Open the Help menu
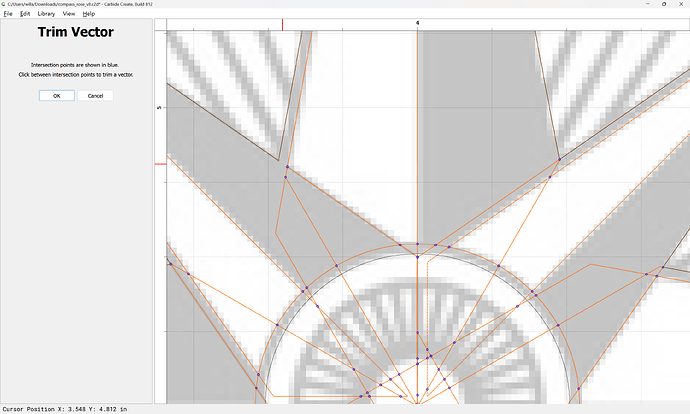This screenshot has height=414, width=690. tap(89, 14)
